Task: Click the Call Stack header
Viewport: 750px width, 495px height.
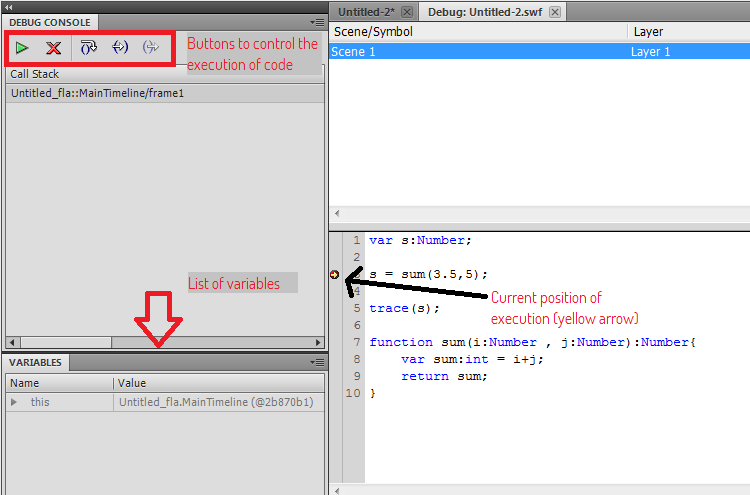Action: [x=165, y=74]
